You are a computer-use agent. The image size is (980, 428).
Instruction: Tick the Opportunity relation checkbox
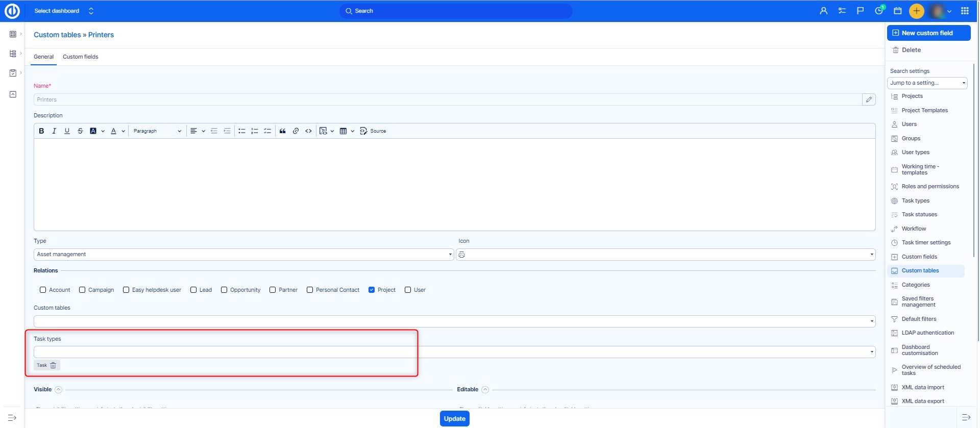pyautogui.click(x=224, y=290)
